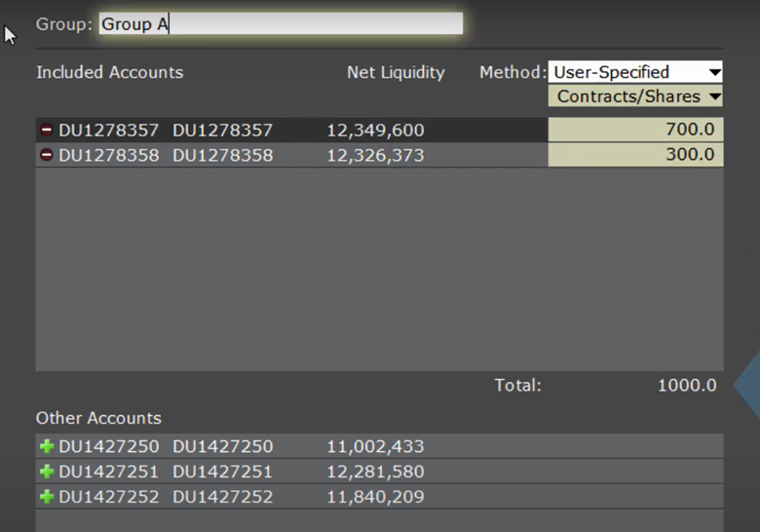The image size is (760, 532).
Task: Remove account DU1278358 using red minus icon
Action: pos(46,155)
